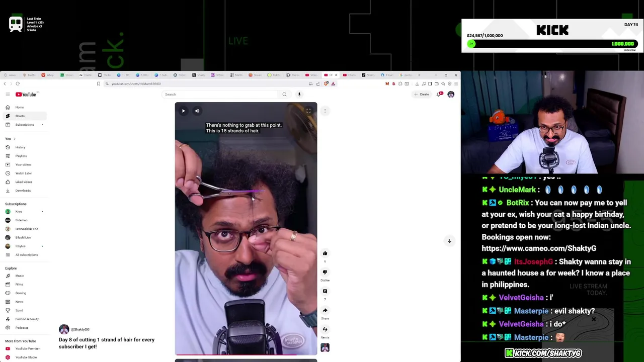Like the Shorts video
Viewport: 644px width, 362px height.
click(x=325, y=253)
